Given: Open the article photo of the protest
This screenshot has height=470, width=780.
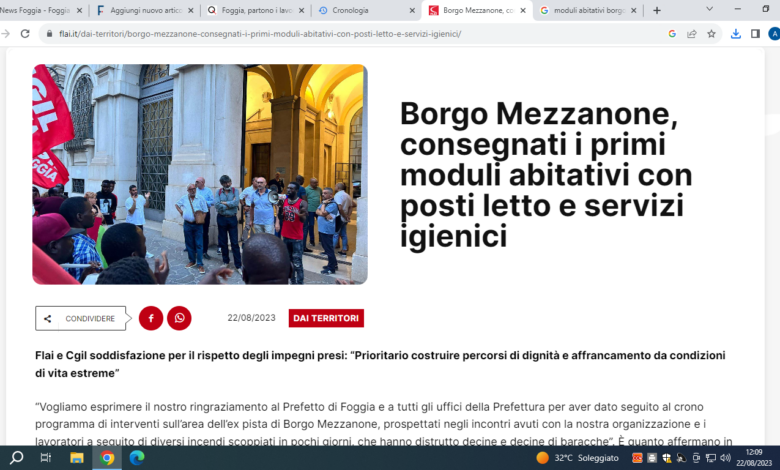Looking at the screenshot, I should [x=200, y=174].
